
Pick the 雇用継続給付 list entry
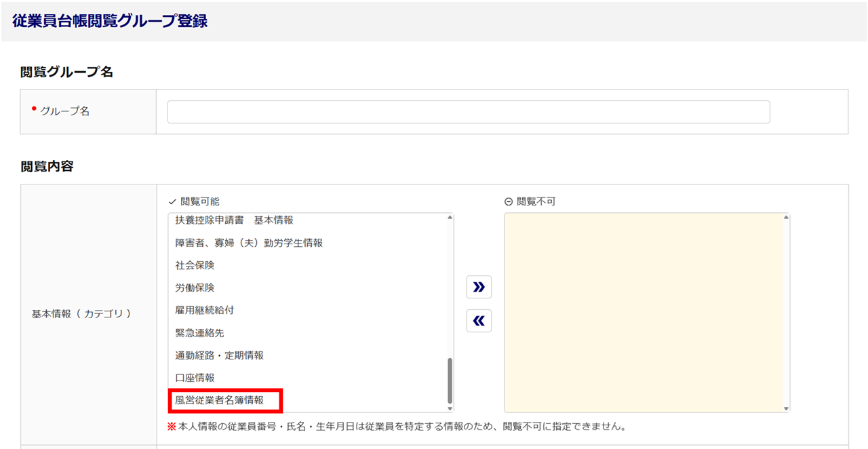point(205,310)
